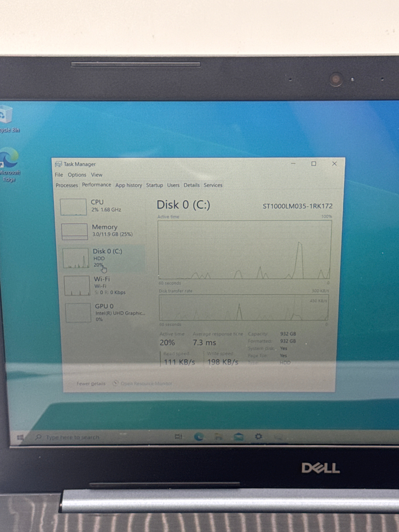Open the Mail app on the taskbar
The image size is (399, 532).
pyautogui.click(x=239, y=436)
